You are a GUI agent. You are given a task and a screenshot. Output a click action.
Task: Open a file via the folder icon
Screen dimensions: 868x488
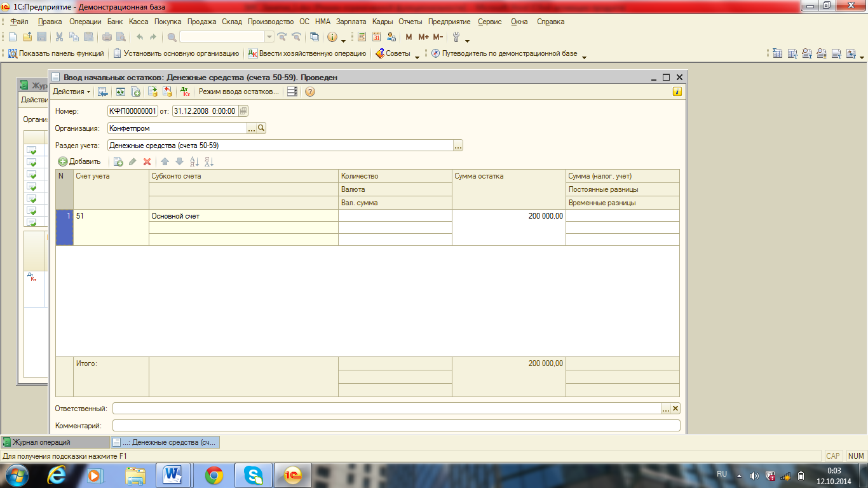click(27, 37)
